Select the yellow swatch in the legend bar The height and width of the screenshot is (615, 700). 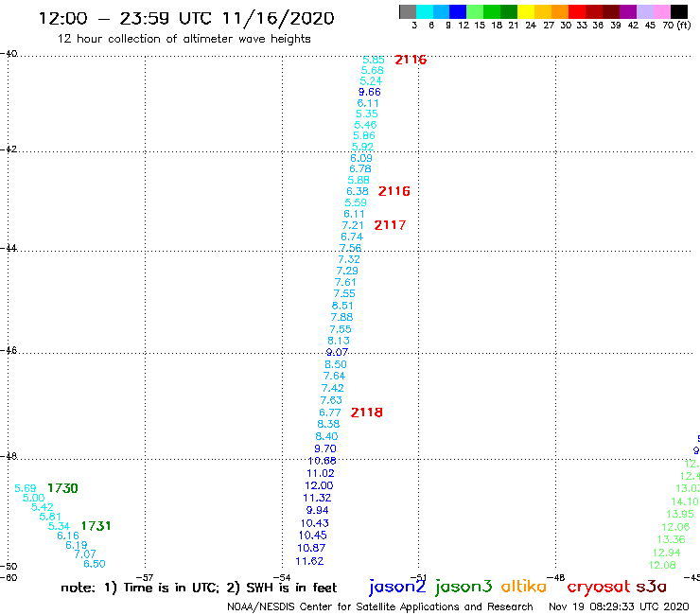(x=526, y=11)
